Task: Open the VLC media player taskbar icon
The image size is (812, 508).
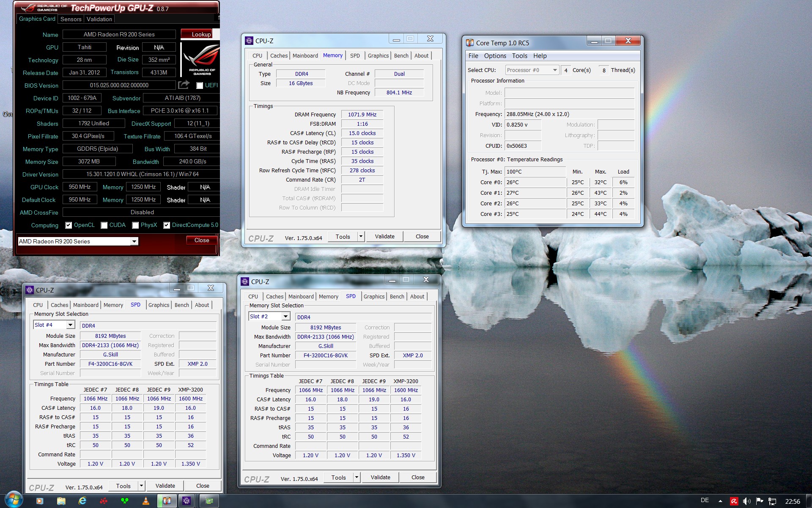Action: click(145, 501)
